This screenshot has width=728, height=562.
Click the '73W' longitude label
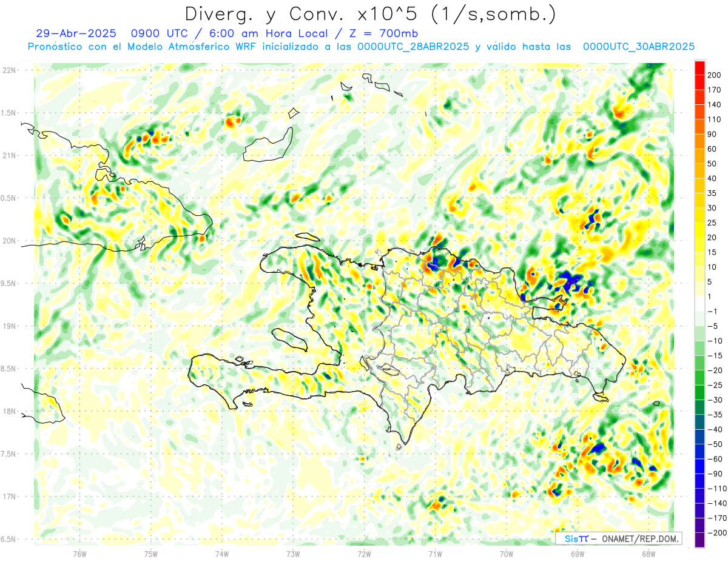(293, 553)
